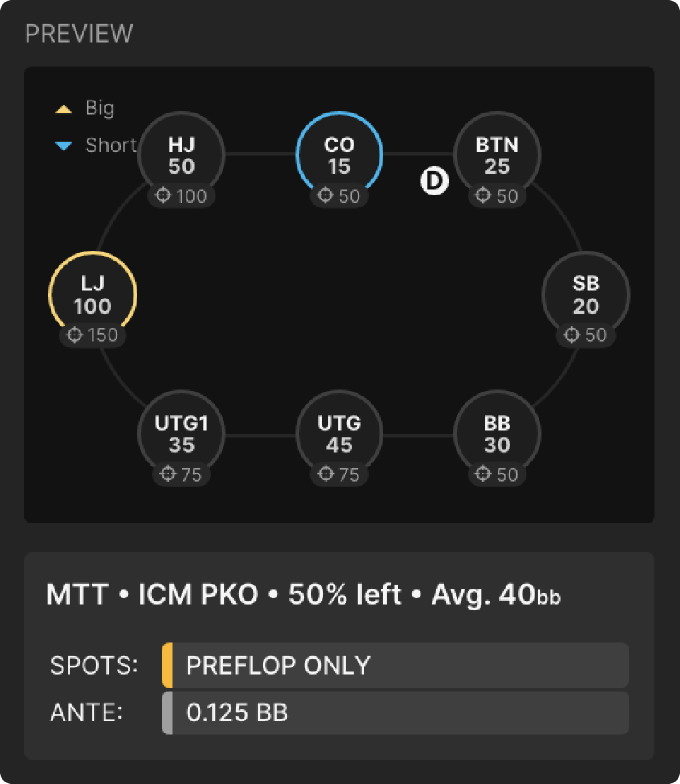Click the BTN bounty badge showing 50

click(497, 195)
